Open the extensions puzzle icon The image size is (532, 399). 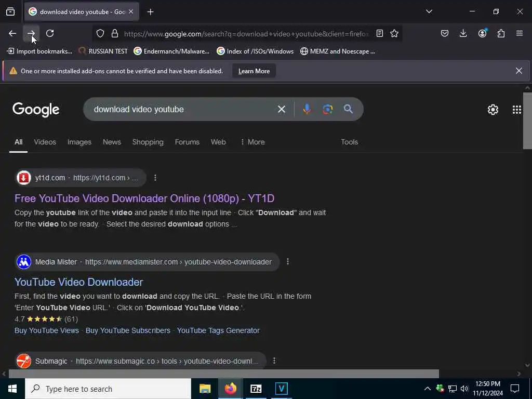pyautogui.click(x=501, y=33)
